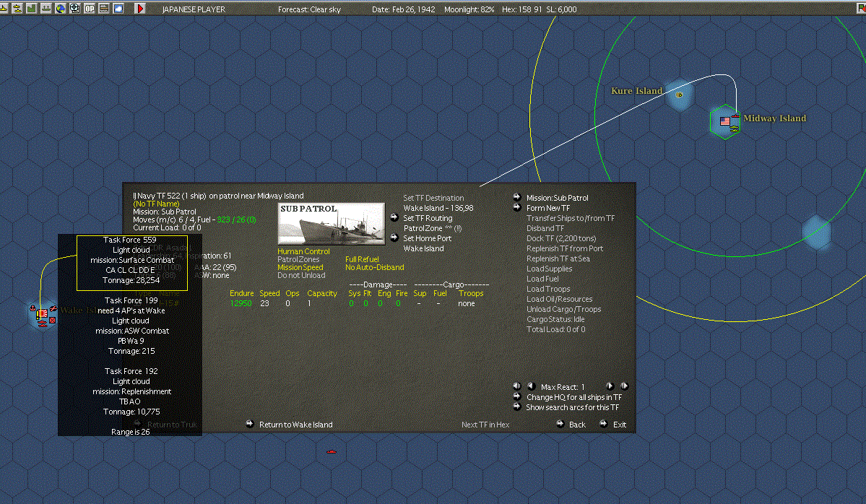Click the Exit button
866x504 pixels.
[x=620, y=425]
